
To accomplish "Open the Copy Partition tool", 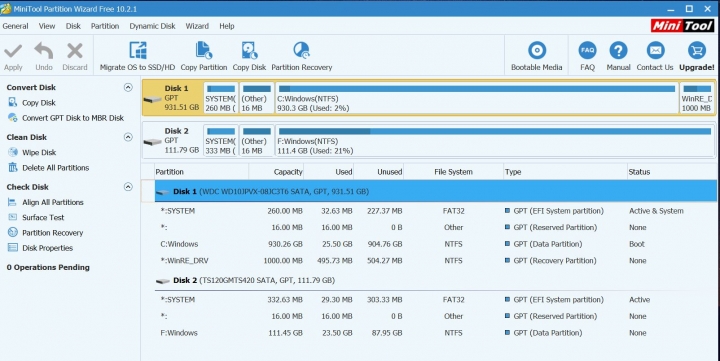I will 203,56.
